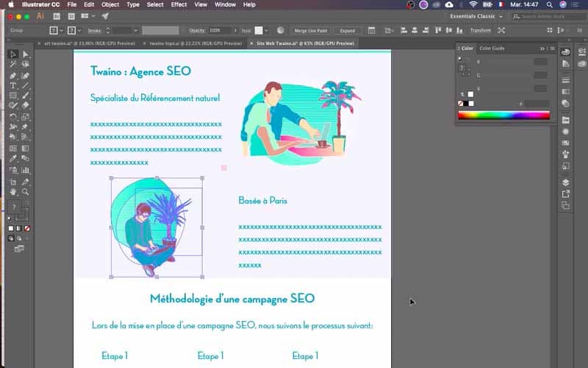
Task: Select the Pen tool
Action: click(12, 76)
